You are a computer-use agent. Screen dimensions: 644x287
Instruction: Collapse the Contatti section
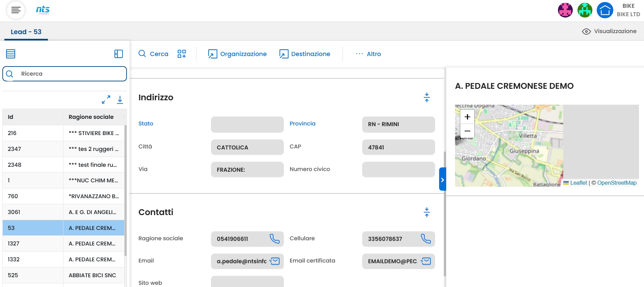427,212
